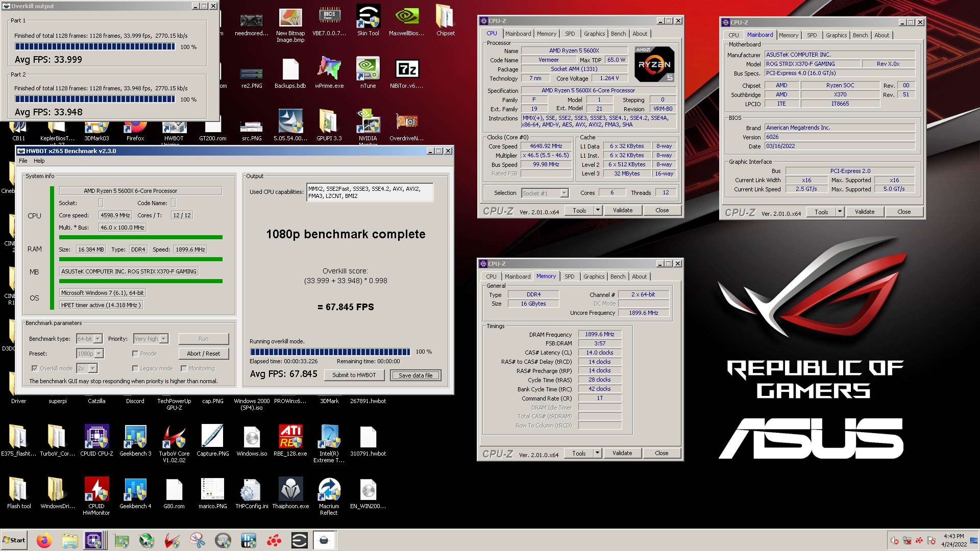Open Help menu in HWBOT x265
Image resolution: width=980 pixels, height=551 pixels.
tap(39, 161)
